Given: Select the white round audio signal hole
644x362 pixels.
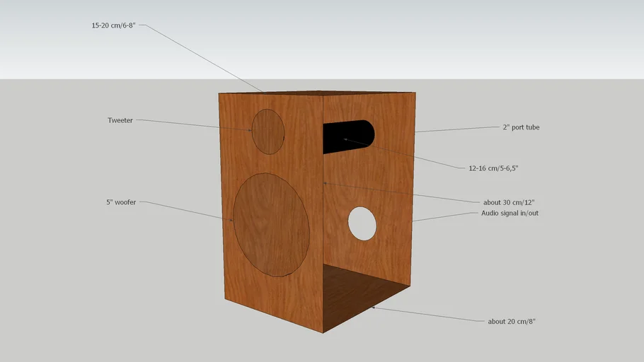Looking at the screenshot, I should (x=362, y=223).
